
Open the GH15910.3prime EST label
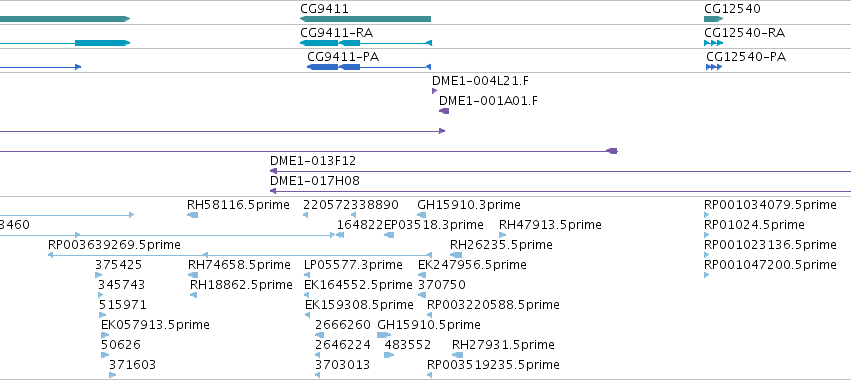pyautogui.click(x=469, y=205)
